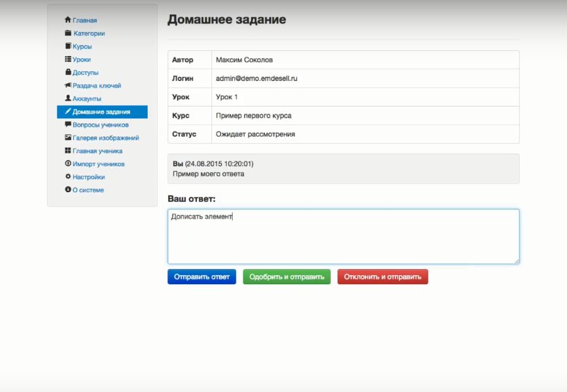This screenshot has width=567, height=392.
Task: Click the comment icon beside Вопросы учеников
Action: click(68, 125)
